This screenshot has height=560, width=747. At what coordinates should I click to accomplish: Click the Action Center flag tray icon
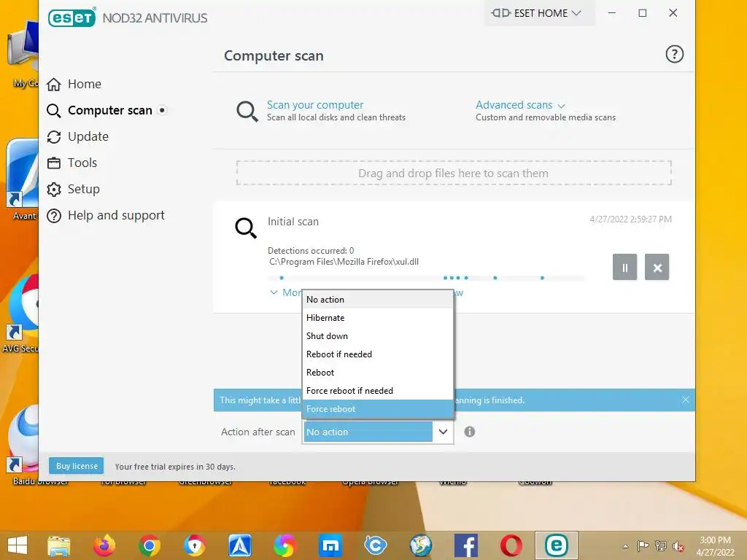[x=643, y=546]
